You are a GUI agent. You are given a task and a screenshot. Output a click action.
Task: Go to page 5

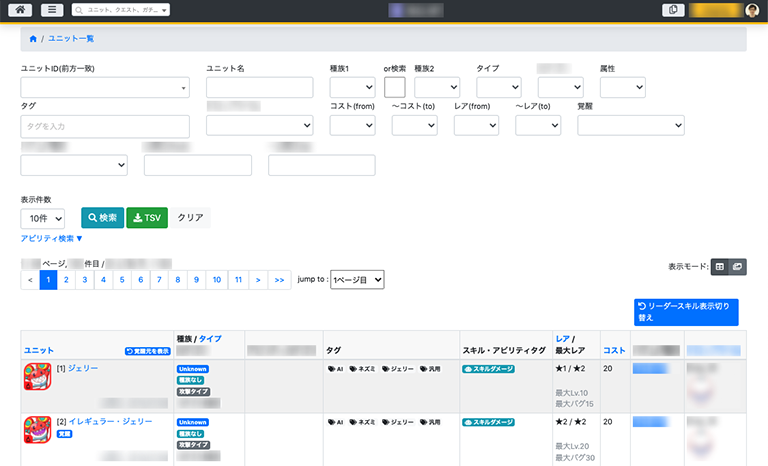122,280
